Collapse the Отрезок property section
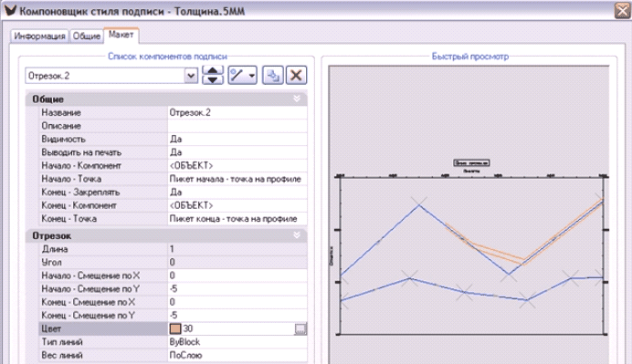Viewport: 632px width, 364px height. click(297, 235)
